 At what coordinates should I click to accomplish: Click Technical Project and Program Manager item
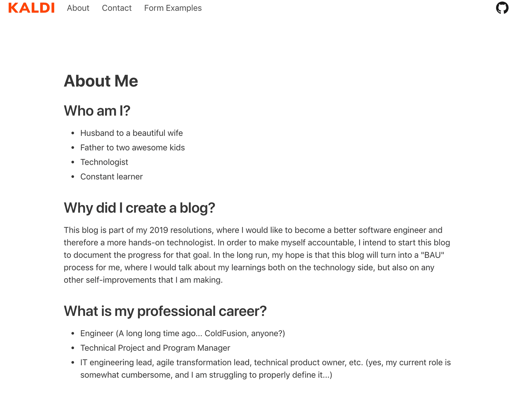point(155,348)
